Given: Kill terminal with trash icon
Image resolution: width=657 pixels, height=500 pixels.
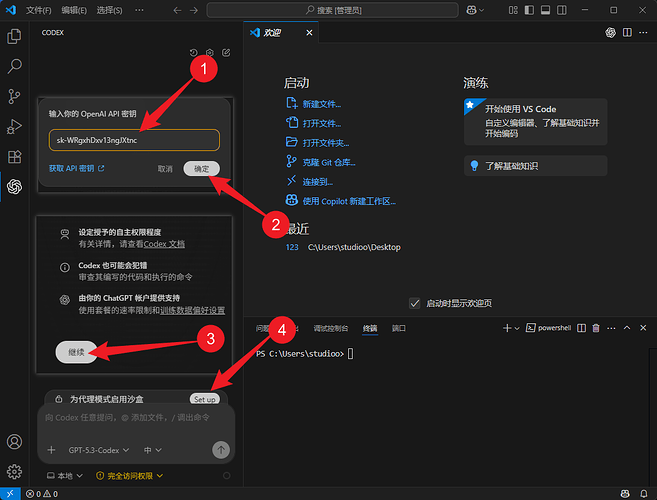Looking at the screenshot, I should tap(596, 328).
